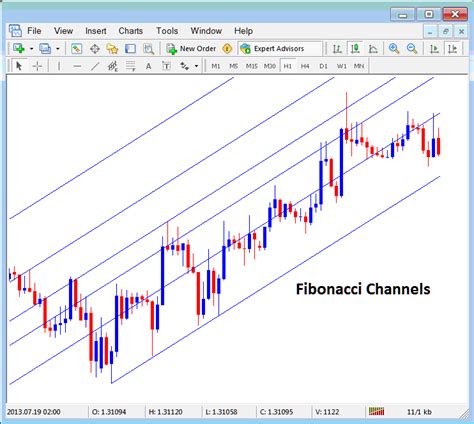Screen dimensions: 474x424
Task: Open the File menu
Action: (34, 31)
